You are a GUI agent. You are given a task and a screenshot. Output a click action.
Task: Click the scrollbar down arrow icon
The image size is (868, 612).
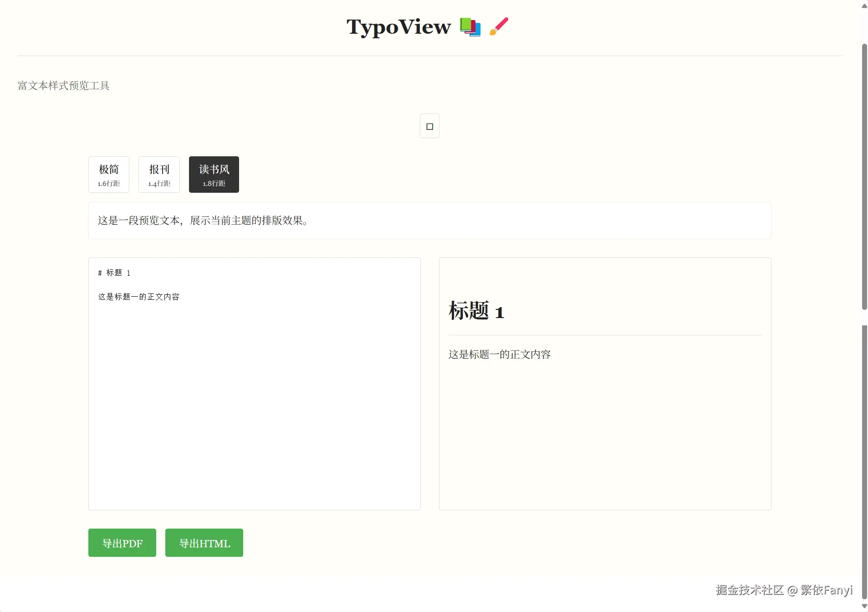[x=863, y=606]
